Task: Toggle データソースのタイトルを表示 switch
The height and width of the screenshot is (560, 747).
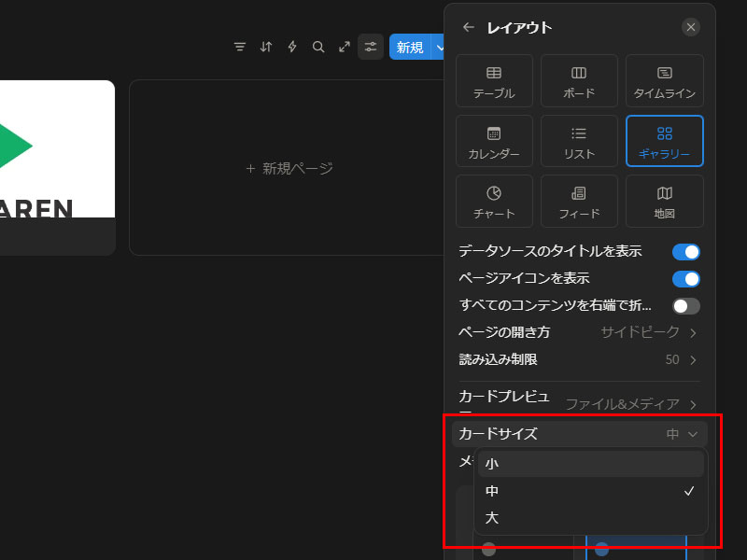Action: pos(686,252)
